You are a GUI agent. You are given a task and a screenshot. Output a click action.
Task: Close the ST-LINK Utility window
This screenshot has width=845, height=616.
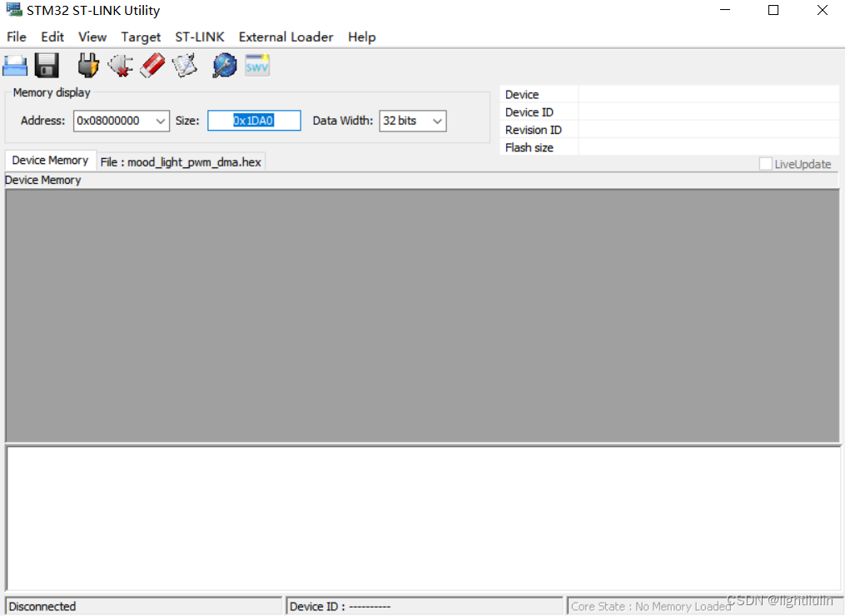coord(823,10)
